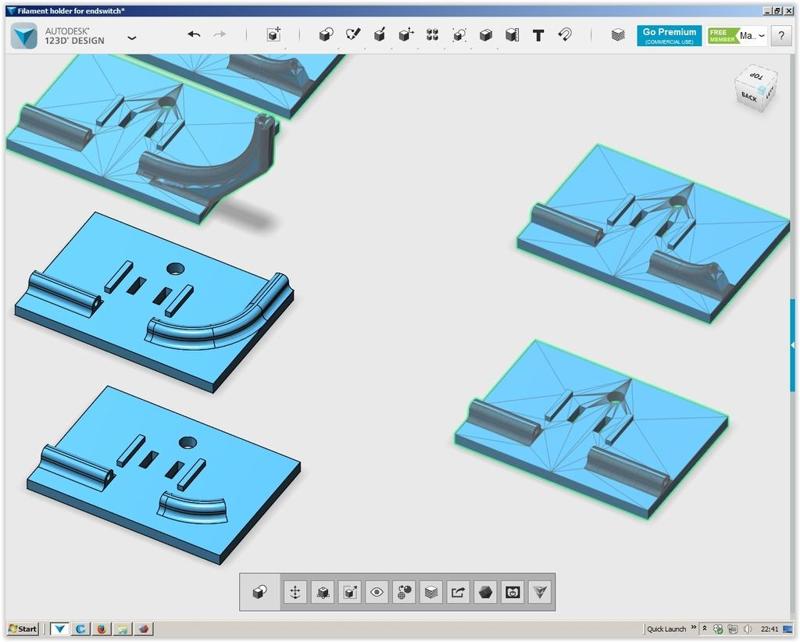
Task: Select the Text tool
Action: coord(538,35)
